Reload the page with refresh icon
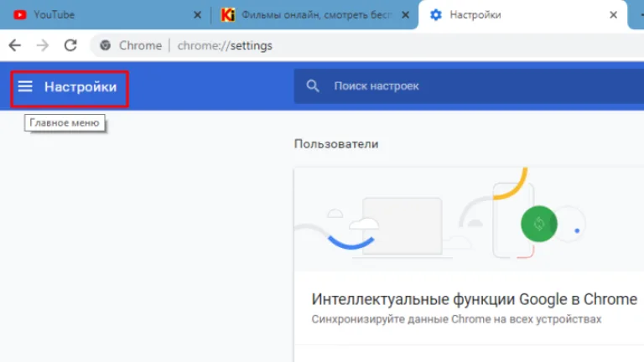This screenshot has height=362, width=644. click(x=70, y=45)
